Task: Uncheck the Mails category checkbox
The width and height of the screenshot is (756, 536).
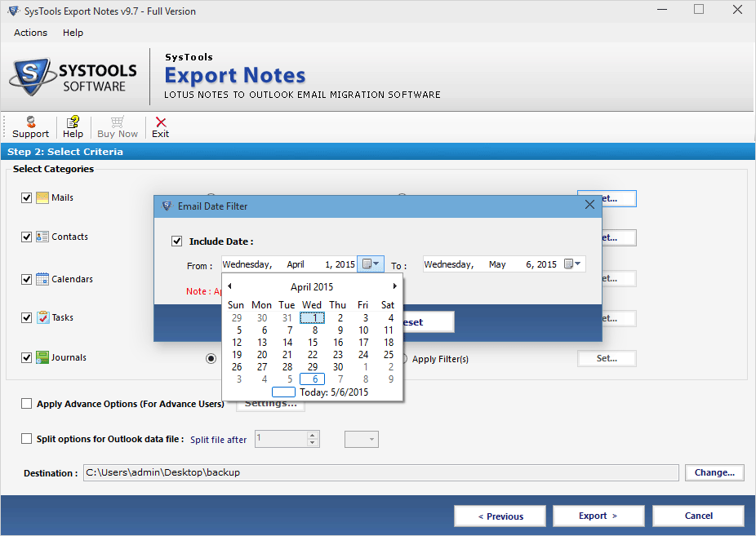Action: tap(26, 198)
